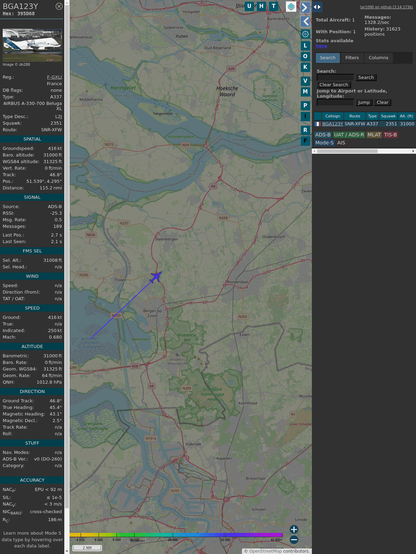This screenshot has height=554, width=416.
Task: Close the BGA123Y aircraft info panel
Action: coord(59,6)
